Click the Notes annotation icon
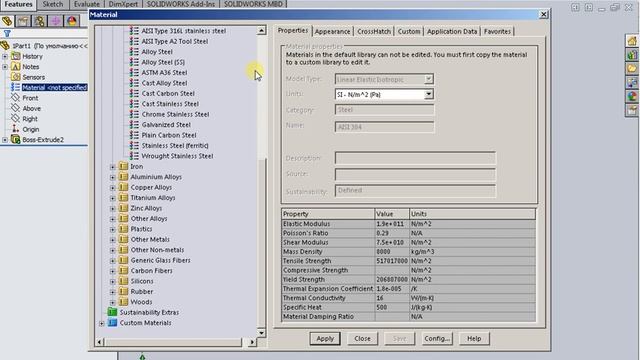 (x=16, y=67)
